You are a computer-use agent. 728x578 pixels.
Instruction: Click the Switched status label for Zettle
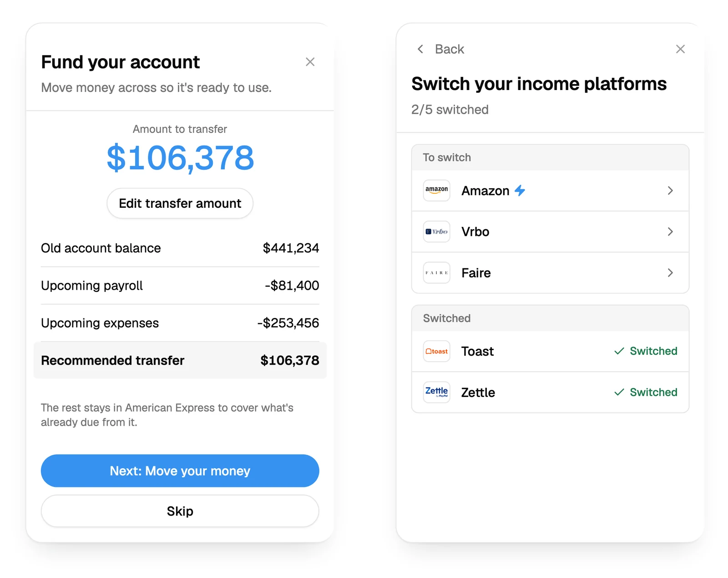click(x=653, y=392)
